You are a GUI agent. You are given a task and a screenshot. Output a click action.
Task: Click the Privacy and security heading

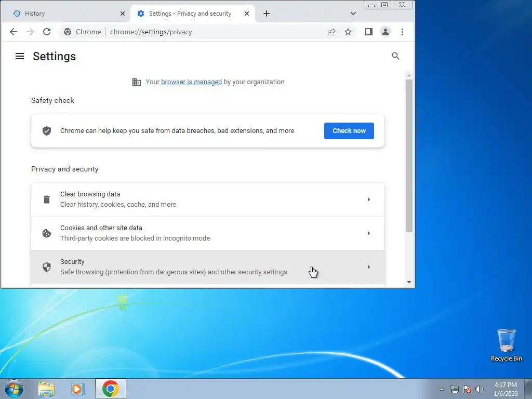tap(65, 169)
